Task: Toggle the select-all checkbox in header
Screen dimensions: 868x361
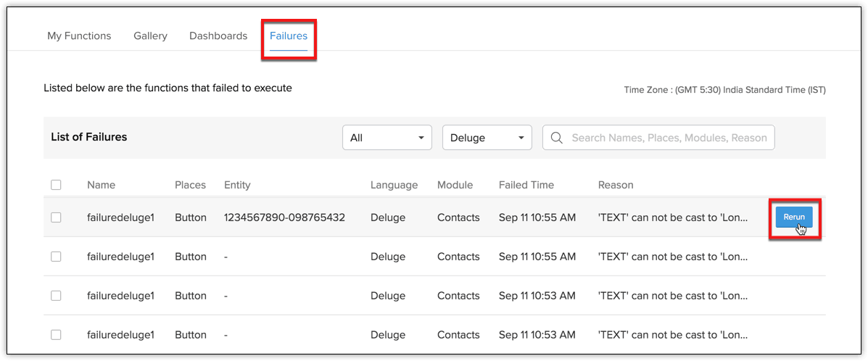Action: coord(56,185)
